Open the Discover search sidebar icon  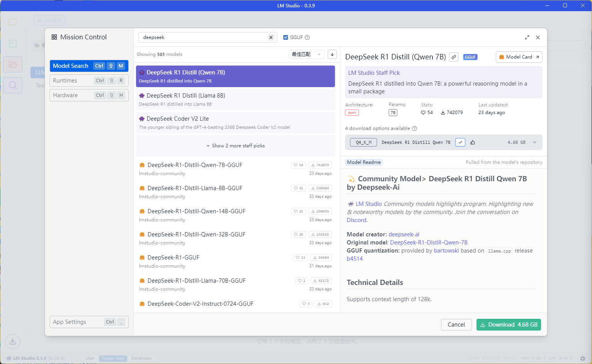click(13, 85)
